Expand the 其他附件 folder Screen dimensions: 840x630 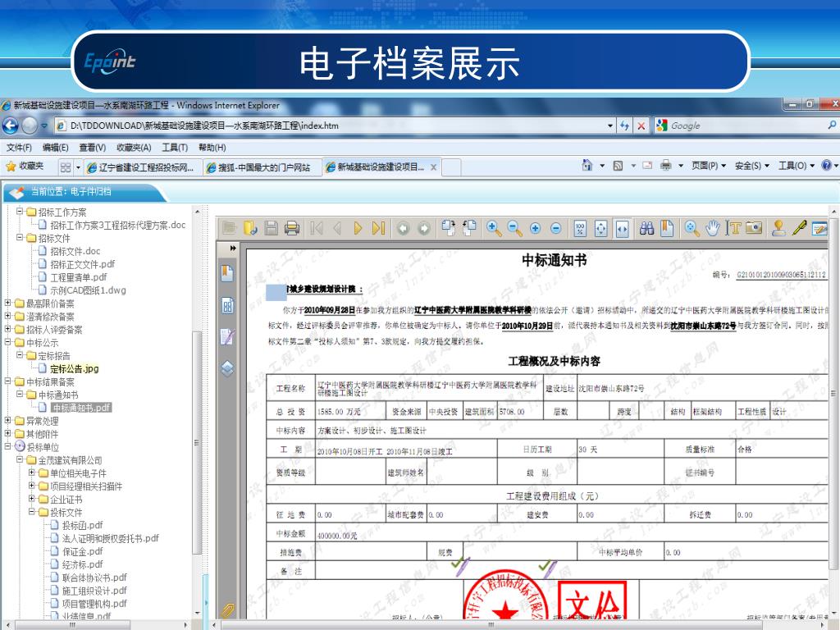(x=8, y=433)
